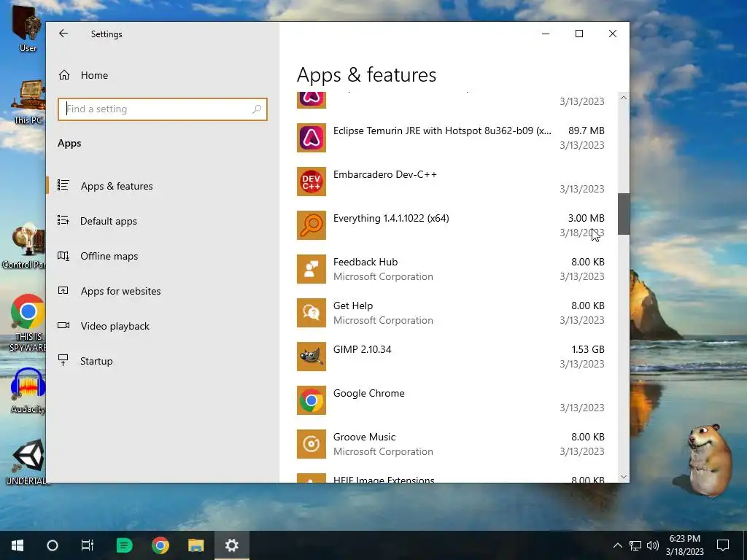747x560 pixels.
Task: Select the Audacity desktop shortcut
Action: (28, 391)
